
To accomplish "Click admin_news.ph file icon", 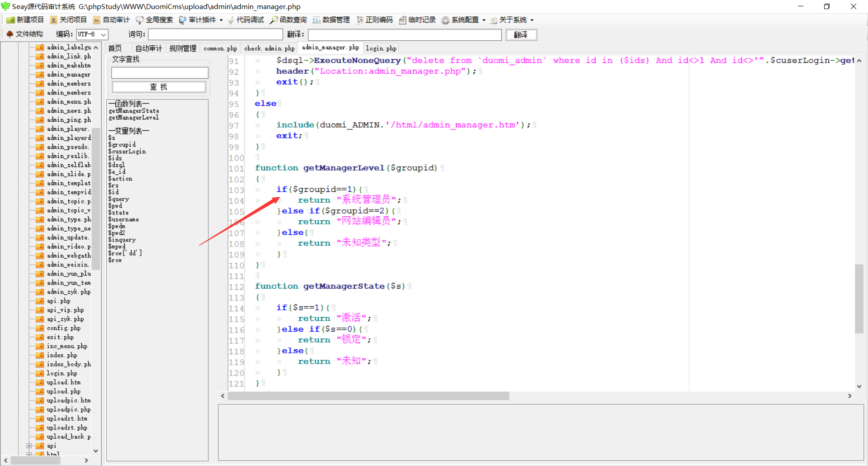I will coord(40,110).
